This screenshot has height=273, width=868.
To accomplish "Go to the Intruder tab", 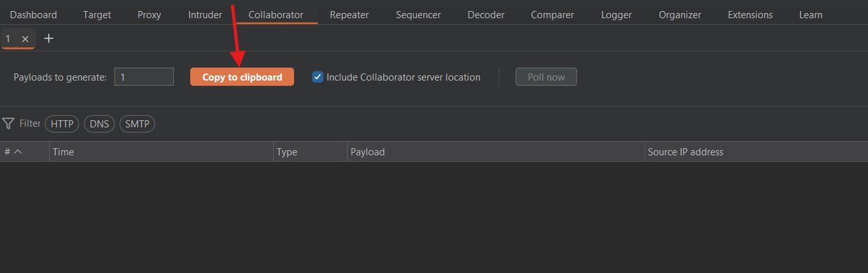I will click(x=205, y=14).
